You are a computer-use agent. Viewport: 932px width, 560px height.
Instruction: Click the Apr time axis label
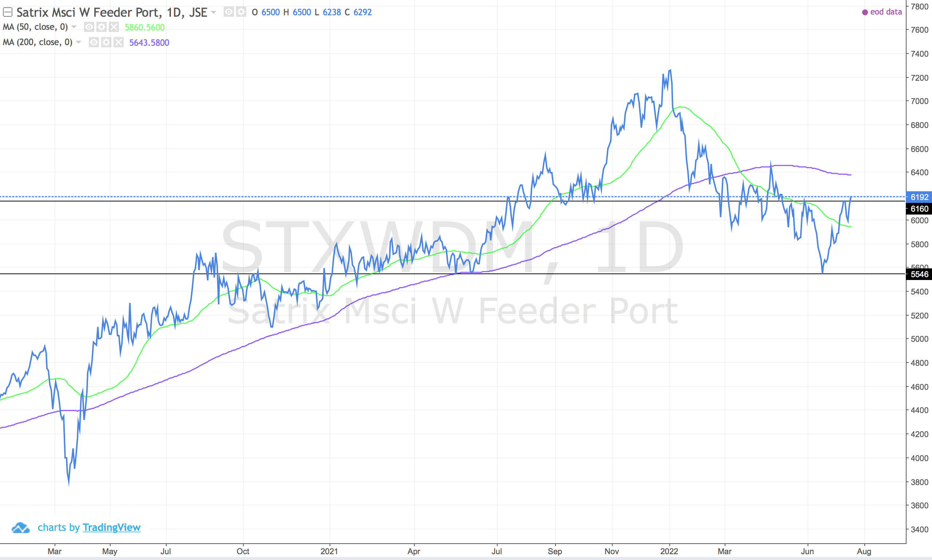tap(414, 551)
